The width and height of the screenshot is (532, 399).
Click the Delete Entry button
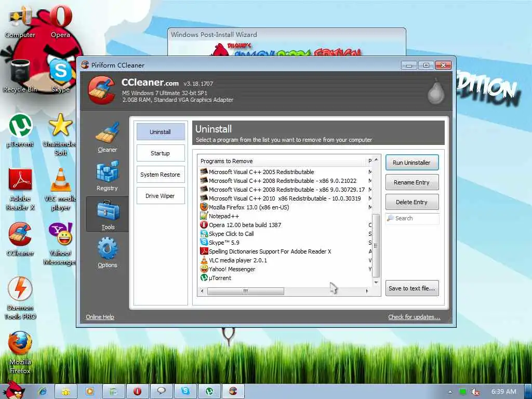point(412,202)
